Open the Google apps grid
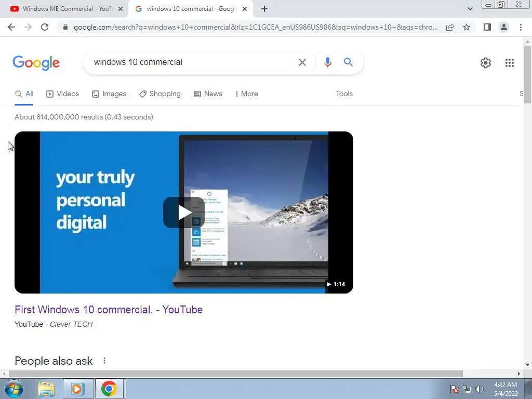532x399 pixels. point(509,63)
